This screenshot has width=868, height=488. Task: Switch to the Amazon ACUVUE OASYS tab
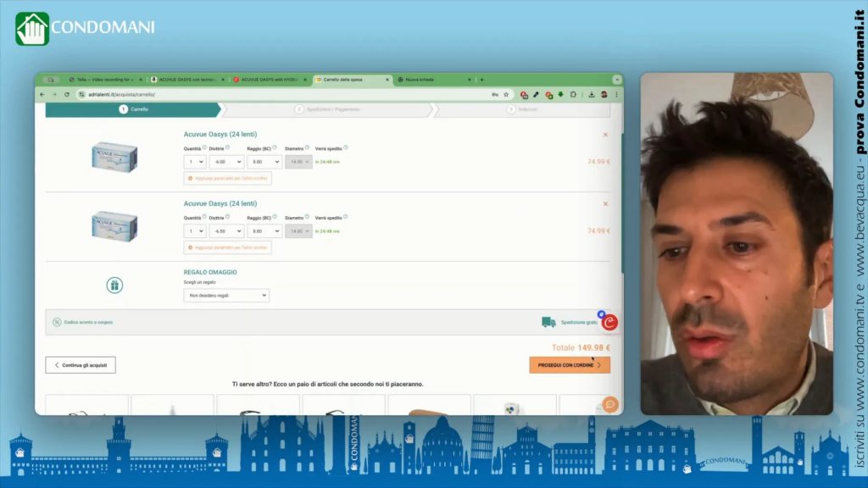coord(187,80)
